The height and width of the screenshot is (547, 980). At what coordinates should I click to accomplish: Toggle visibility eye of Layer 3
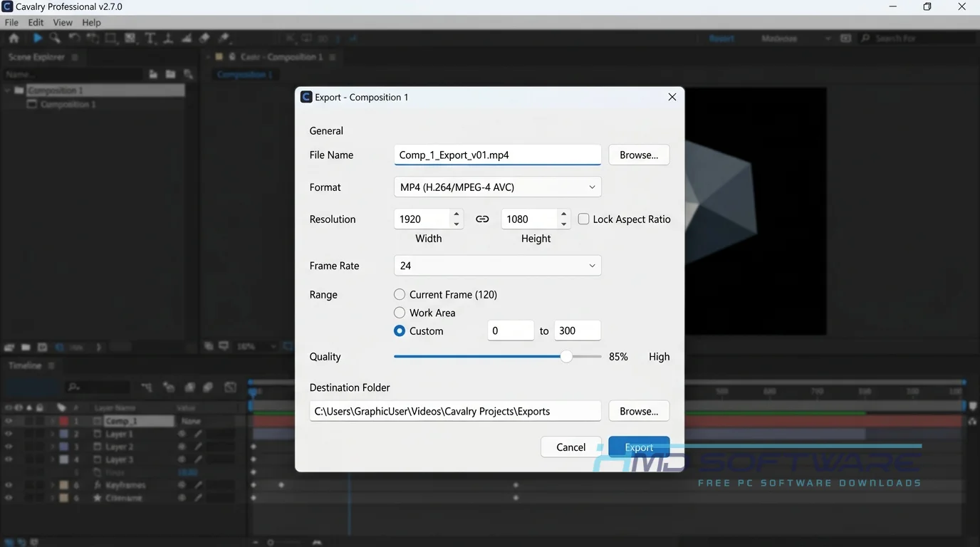coord(9,459)
